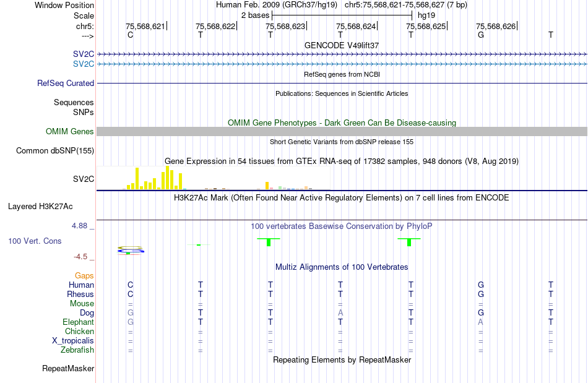Viewport: 588px width, 383px height.
Task: Click the H3K27Ac Mark ENCODE track title
Action: 342,198
